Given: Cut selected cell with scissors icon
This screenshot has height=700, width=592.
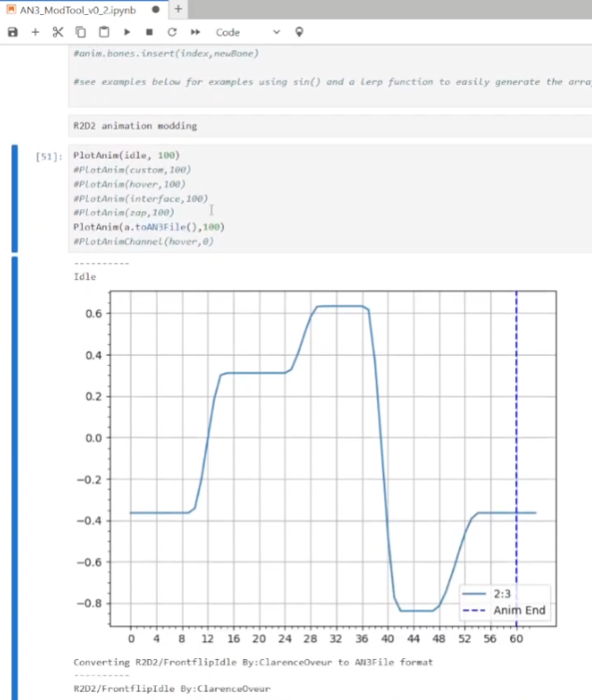Looking at the screenshot, I should coord(58,32).
